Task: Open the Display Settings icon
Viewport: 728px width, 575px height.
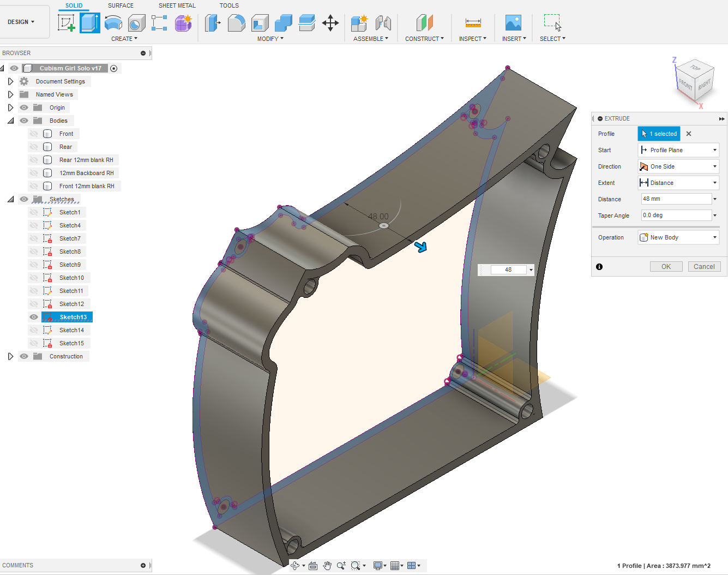Action: coord(378,566)
